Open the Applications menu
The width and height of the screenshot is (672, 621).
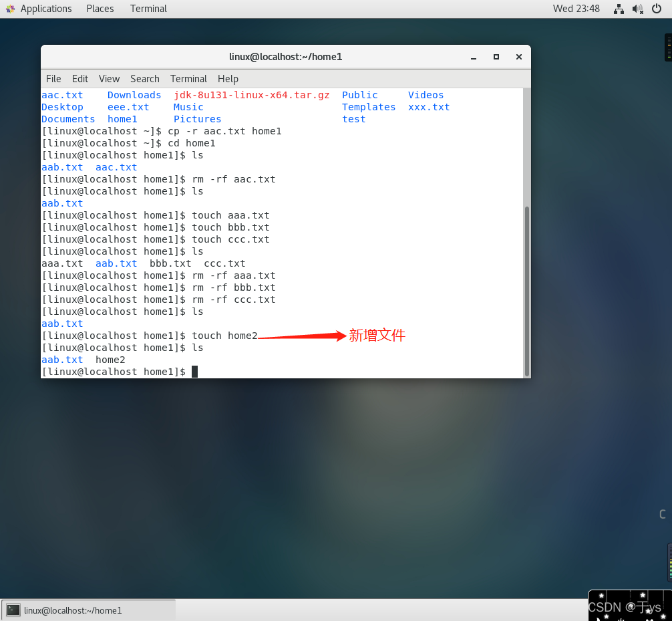tap(46, 9)
